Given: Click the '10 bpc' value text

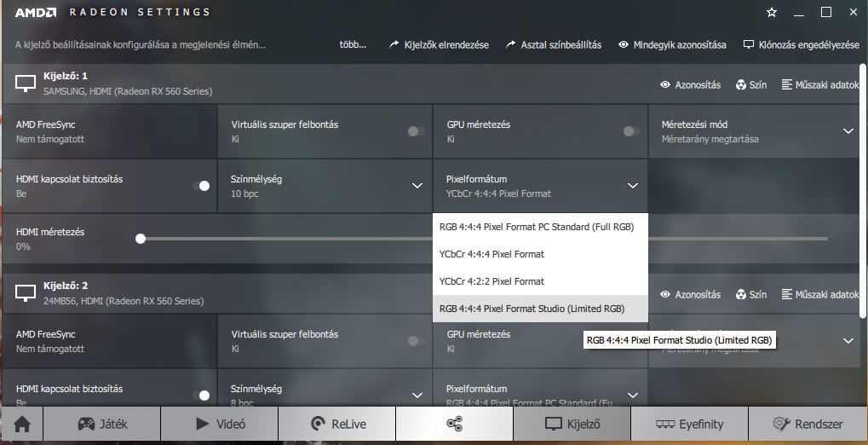Looking at the screenshot, I should pos(244,194).
